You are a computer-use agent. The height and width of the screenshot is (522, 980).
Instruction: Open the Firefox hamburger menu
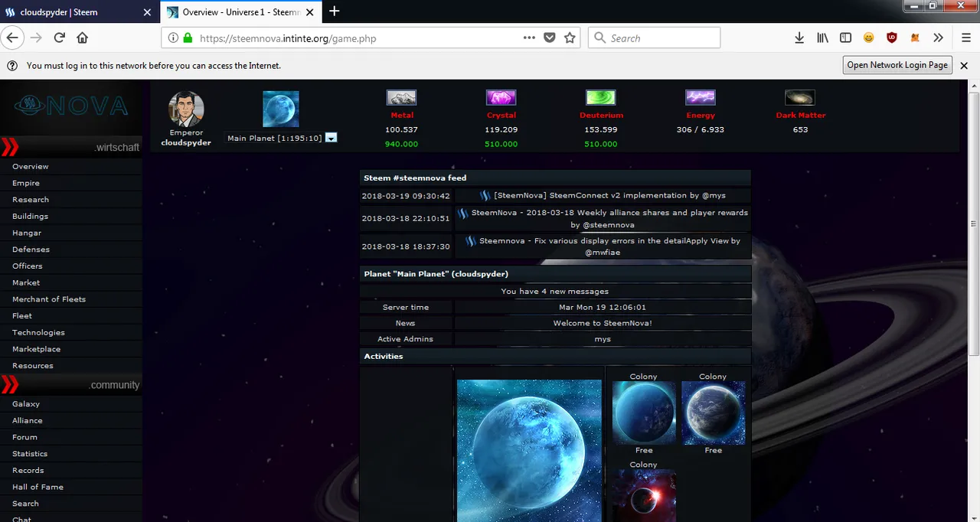point(966,38)
